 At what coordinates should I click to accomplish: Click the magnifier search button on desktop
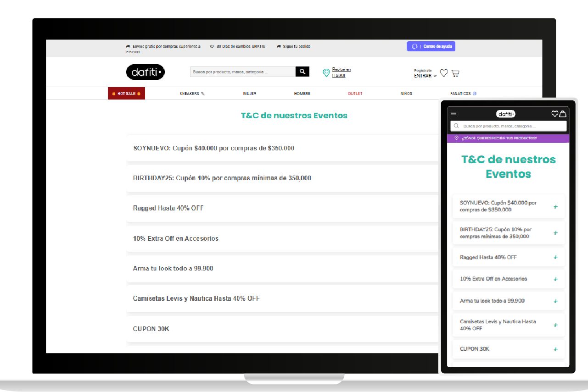[302, 72]
